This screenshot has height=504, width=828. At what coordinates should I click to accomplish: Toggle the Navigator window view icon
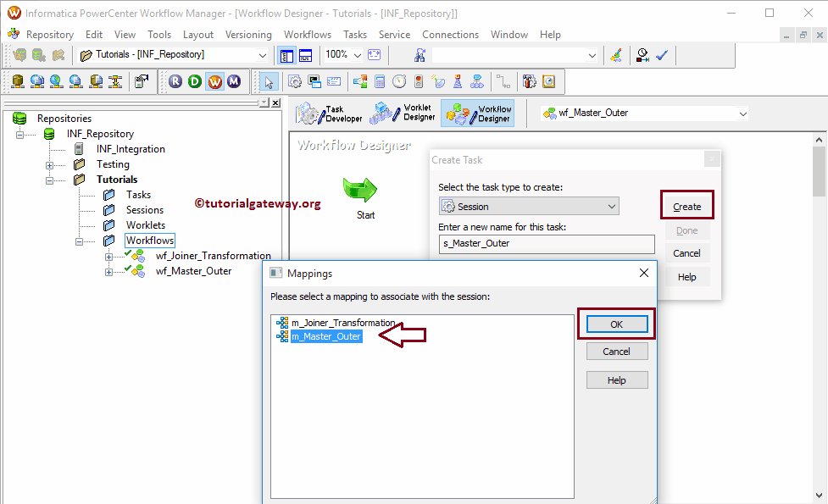coord(286,55)
